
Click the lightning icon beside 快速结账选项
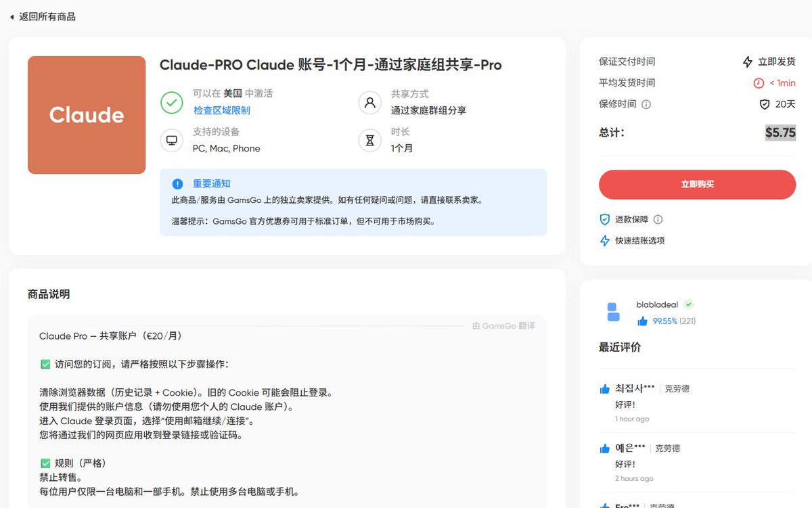click(604, 239)
